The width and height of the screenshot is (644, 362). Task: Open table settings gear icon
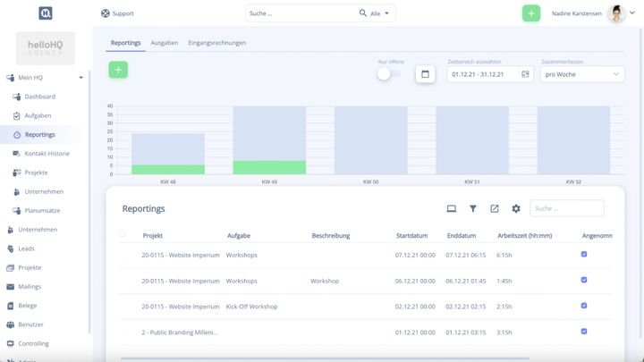coord(516,208)
